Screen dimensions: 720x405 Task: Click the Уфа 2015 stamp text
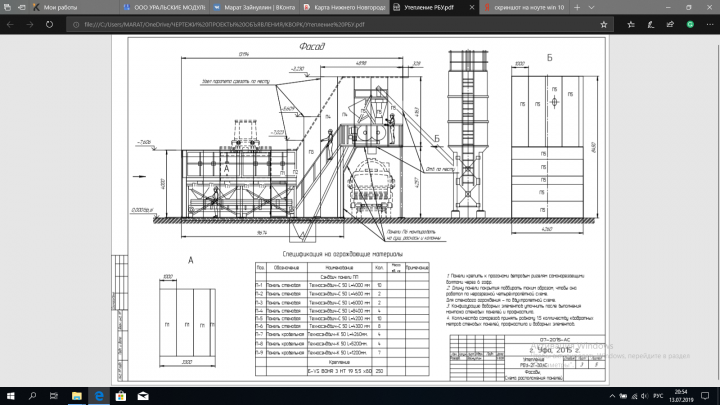pyautogui.click(x=554, y=350)
